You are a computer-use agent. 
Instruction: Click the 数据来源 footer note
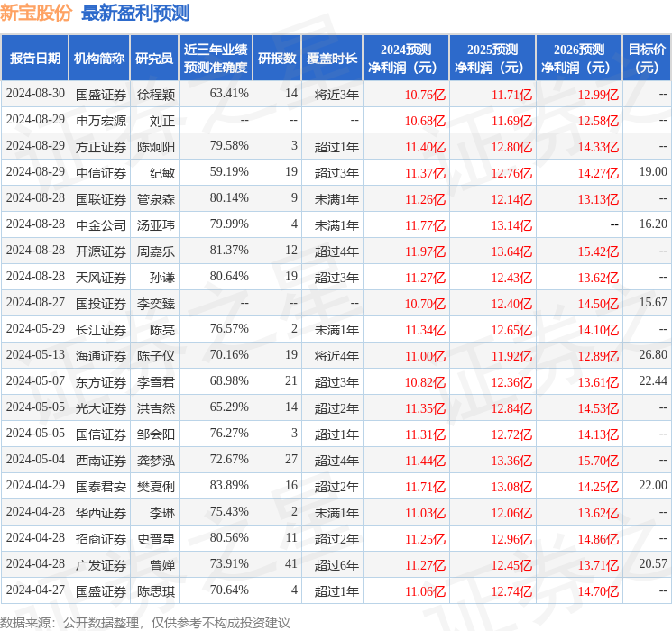coord(145,623)
